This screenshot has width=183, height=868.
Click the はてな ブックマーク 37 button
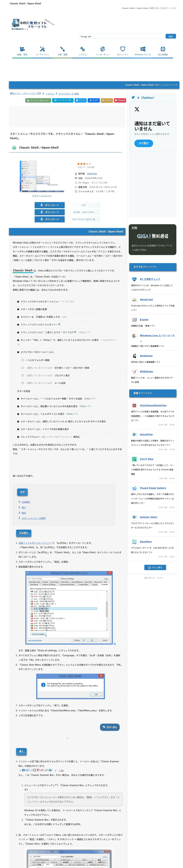point(63,100)
